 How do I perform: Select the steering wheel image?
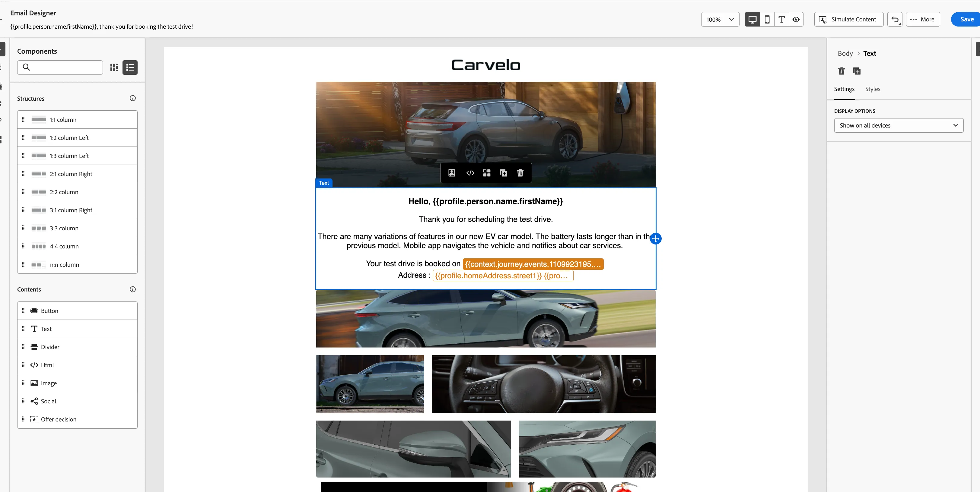543,384
